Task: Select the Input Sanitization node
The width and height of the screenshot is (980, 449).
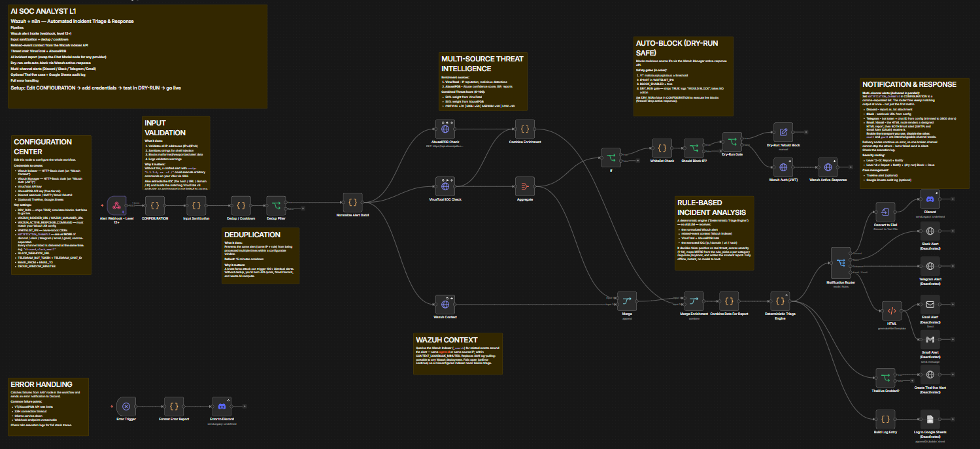Action: point(195,205)
